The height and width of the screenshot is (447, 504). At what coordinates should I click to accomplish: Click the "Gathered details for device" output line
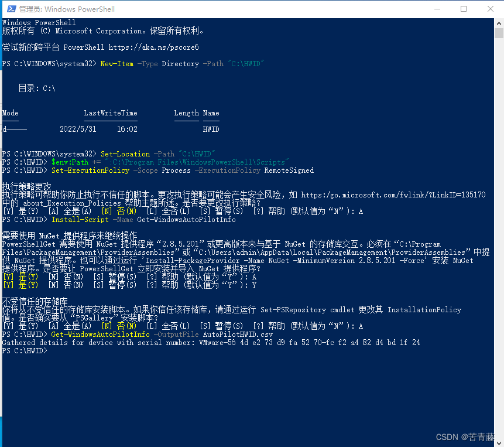tap(211, 343)
